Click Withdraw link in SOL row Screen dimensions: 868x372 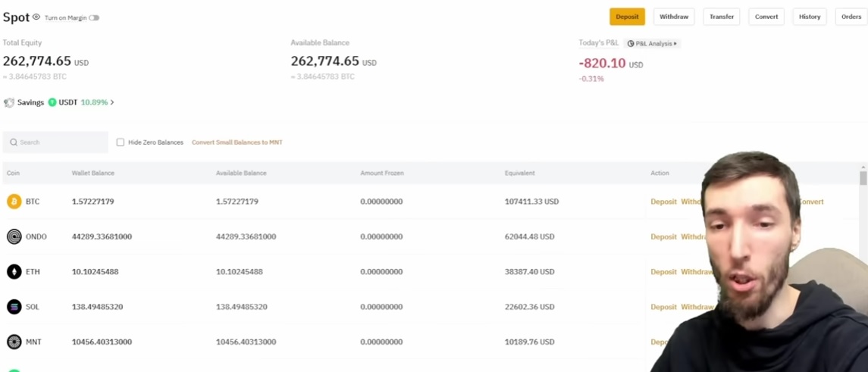point(697,307)
